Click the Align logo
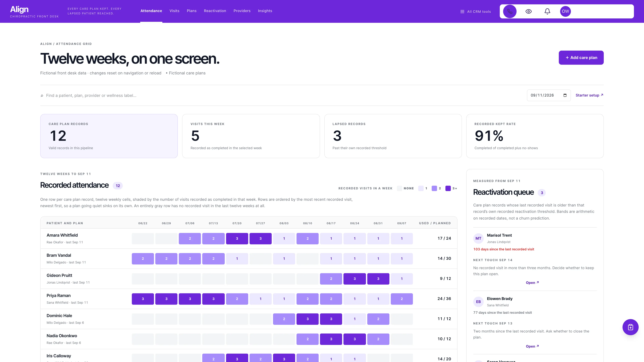This screenshot has width=644, height=362. coord(19,9)
